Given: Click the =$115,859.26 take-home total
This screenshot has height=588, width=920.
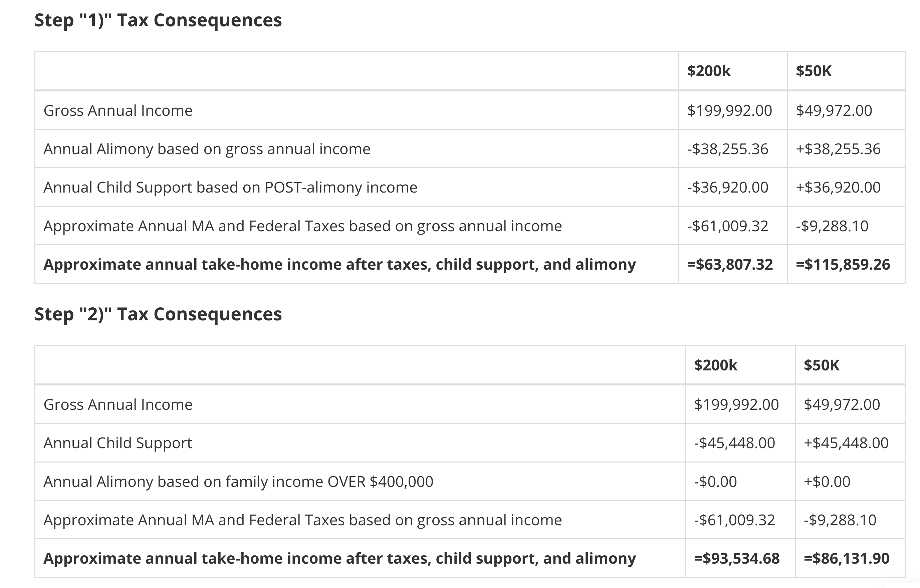Looking at the screenshot, I should (x=843, y=265).
